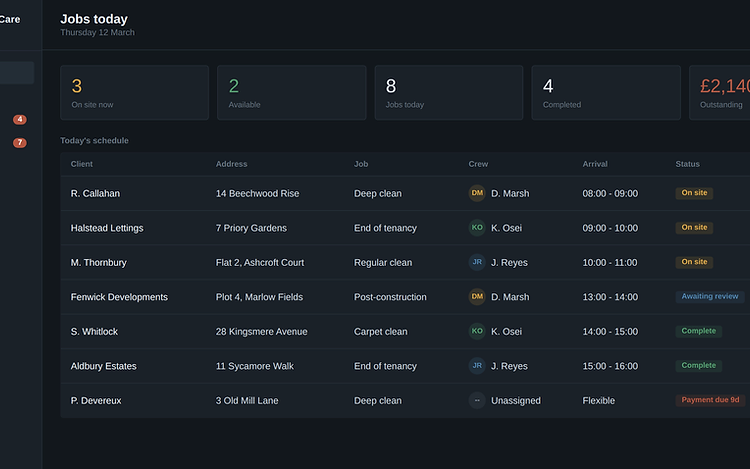Select client Fenwick Developments
The height and width of the screenshot is (469, 750).
tap(119, 297)
